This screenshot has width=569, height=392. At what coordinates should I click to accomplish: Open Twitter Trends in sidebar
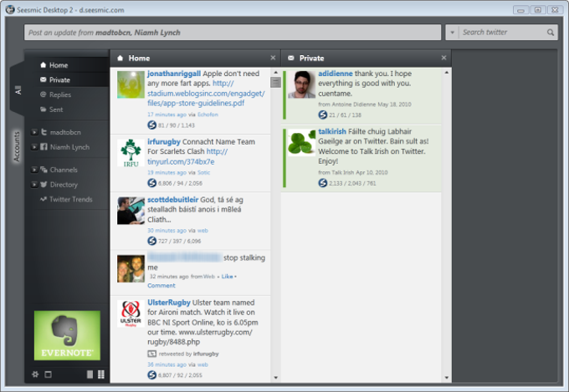[66, 200]
